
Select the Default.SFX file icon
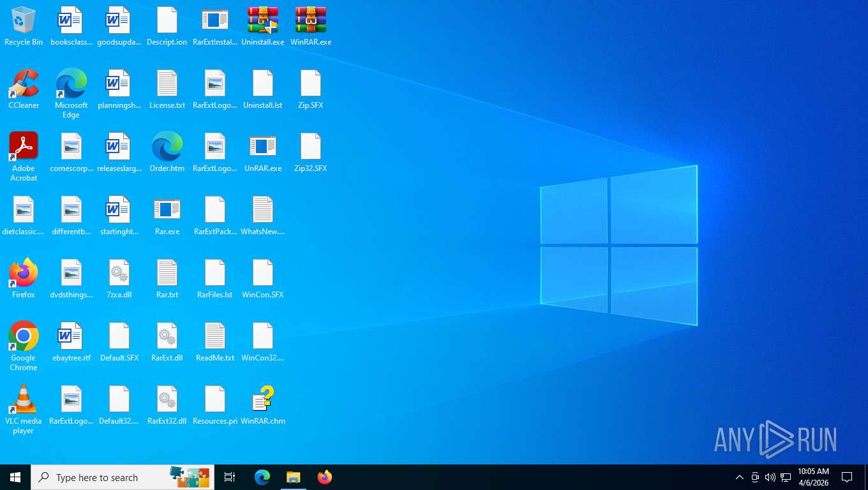pos(119,343)
